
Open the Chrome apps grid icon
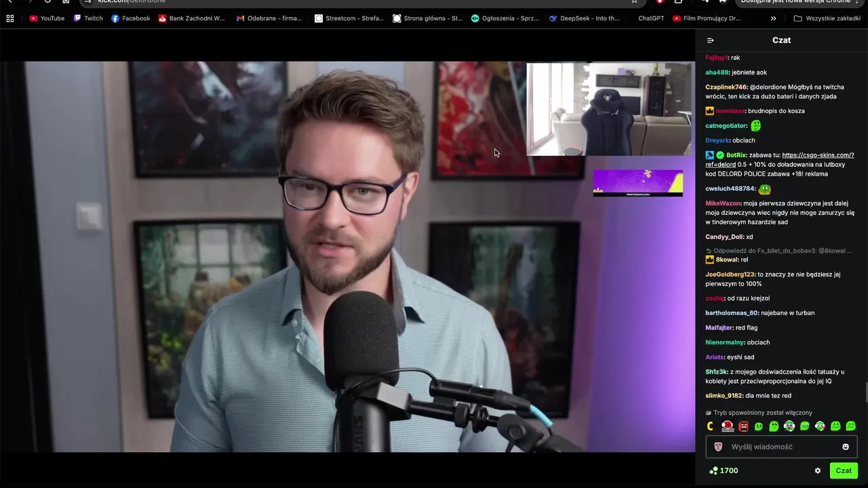tap(9, 18)
